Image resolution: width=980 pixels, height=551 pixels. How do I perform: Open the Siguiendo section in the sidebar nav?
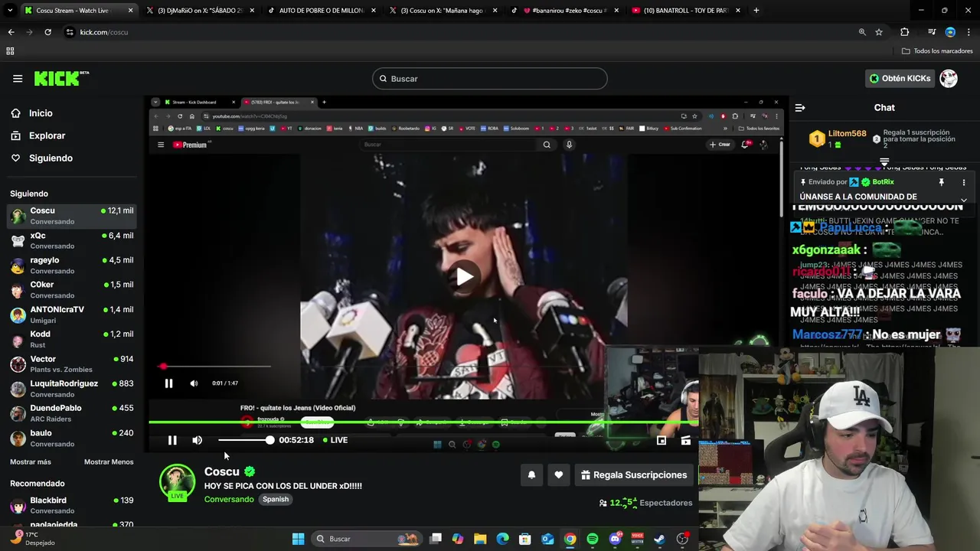click(51, 158)
